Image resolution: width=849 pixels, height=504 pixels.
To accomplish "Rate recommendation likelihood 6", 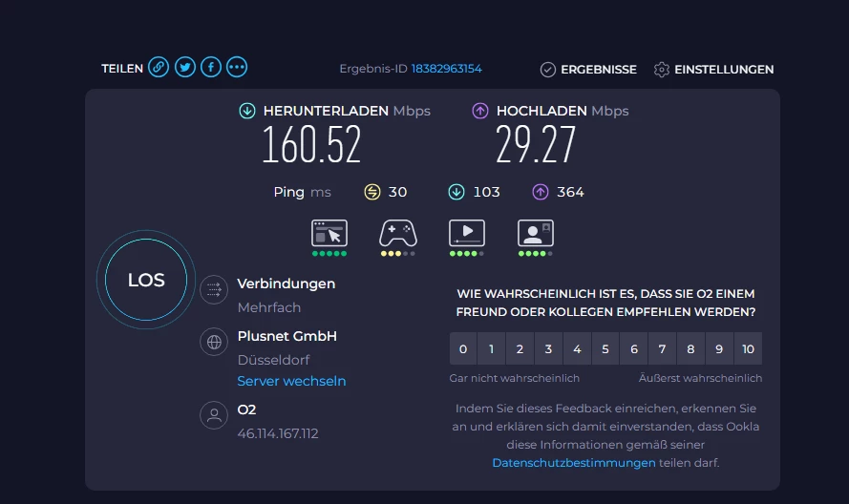I will [x=634, y=349].
